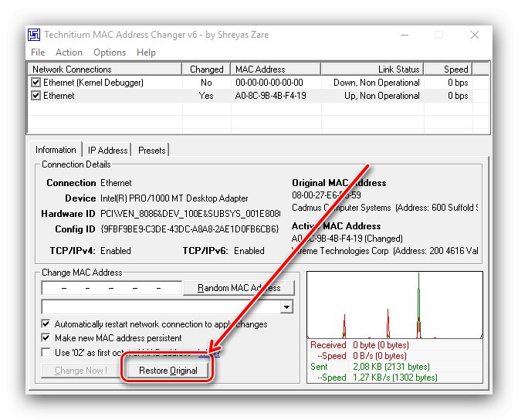Open the vendor list dropdown arrow
The width and height of the screenshot is (518, 420).
[286, 307]
